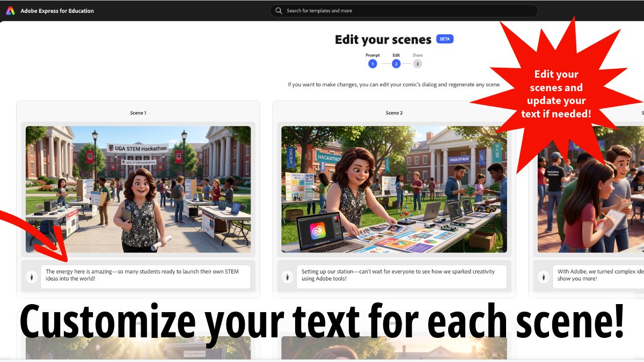Screen dimensions: 644x362
Task: Click Scene 2 character speaker icon
Action: [x=288, y=277]
